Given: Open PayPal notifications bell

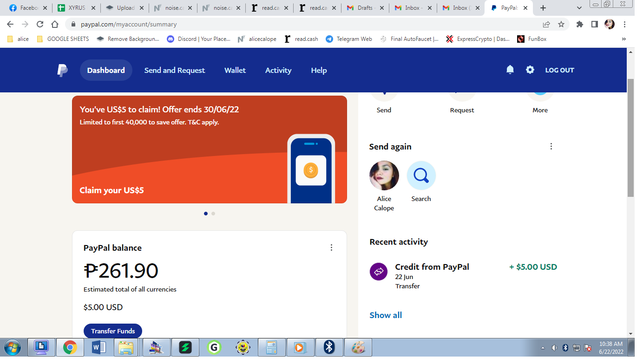Looking at the screenshot, I should tap(510, 70).
